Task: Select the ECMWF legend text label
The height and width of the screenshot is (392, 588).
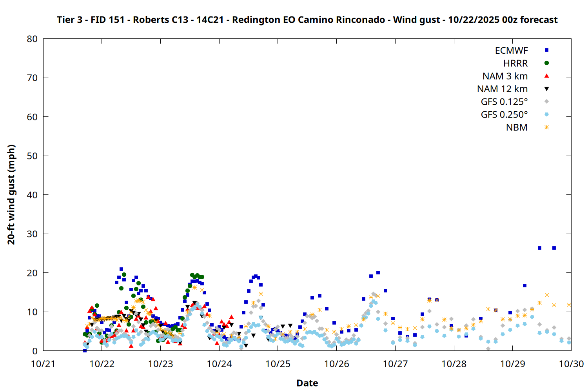Action: [x=511, y=51]
